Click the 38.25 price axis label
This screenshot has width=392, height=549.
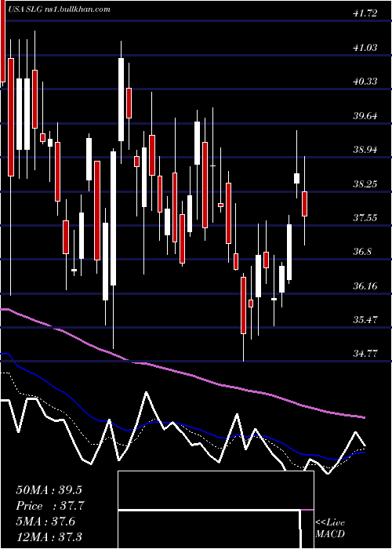point(365,184)
